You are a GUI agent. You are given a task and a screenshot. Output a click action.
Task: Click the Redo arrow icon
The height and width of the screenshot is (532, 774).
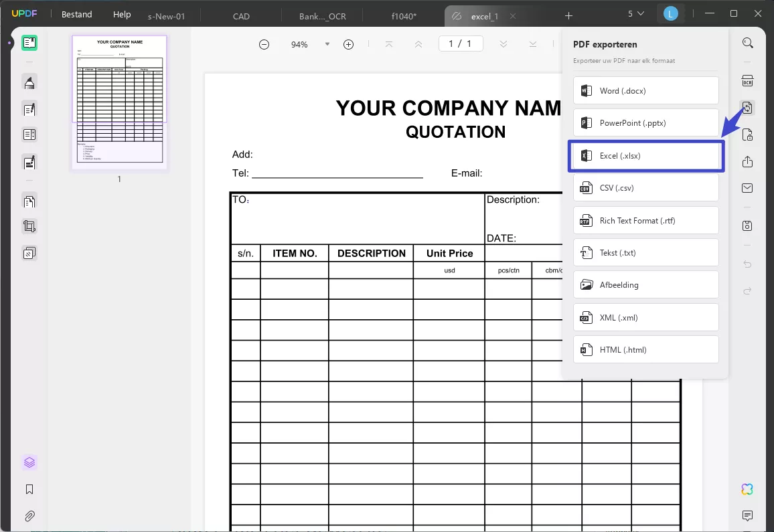tap(747, 291)
